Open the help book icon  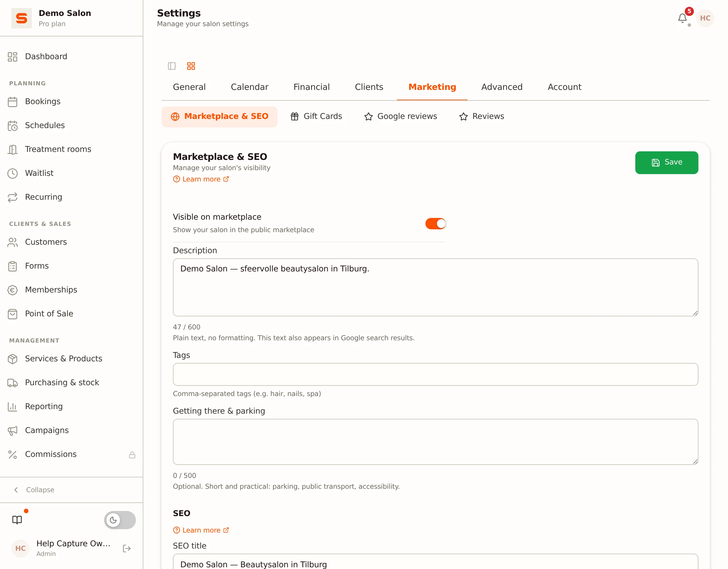click(x=17, y=519)
